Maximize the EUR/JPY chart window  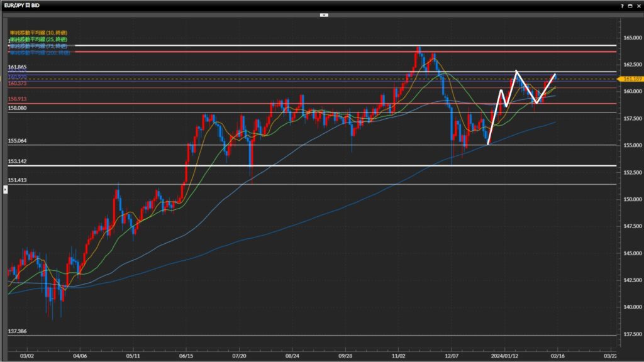630,5
